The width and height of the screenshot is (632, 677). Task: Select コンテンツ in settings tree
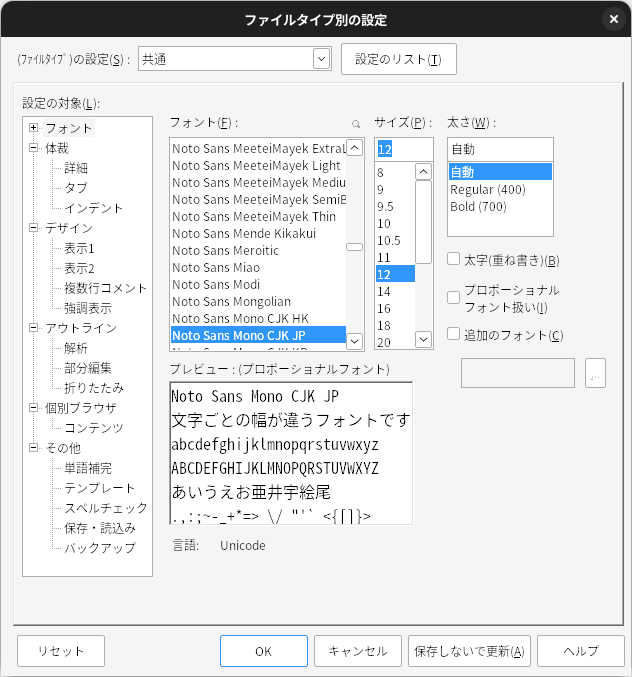[x=94, y=428]
